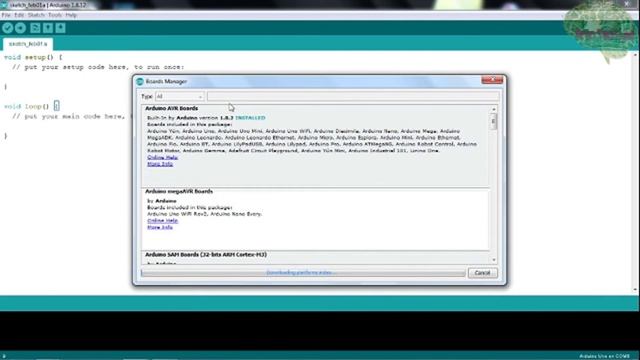Open Online Help under Arduino megaAVR Boards
640x360 pixels.
(x=162, y=220)
